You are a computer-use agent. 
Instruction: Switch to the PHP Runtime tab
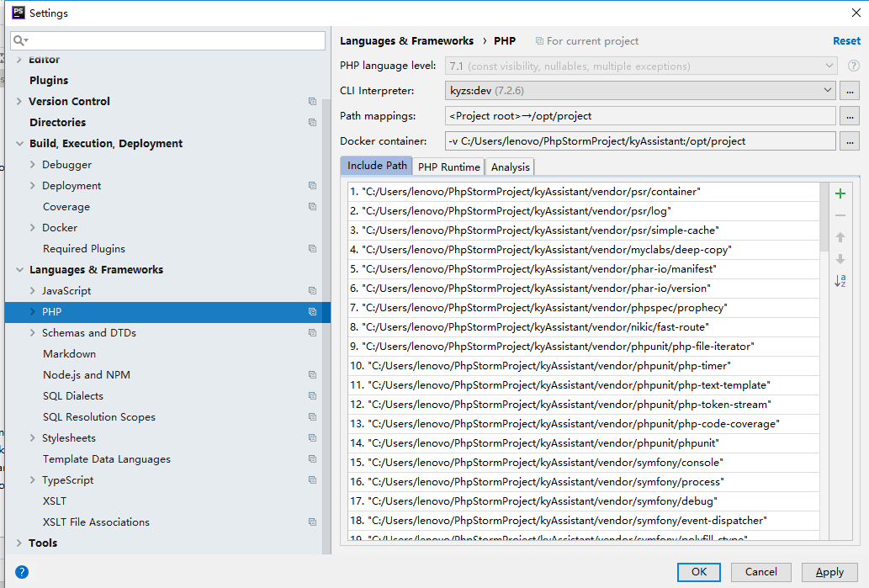(x=449, y=167)
